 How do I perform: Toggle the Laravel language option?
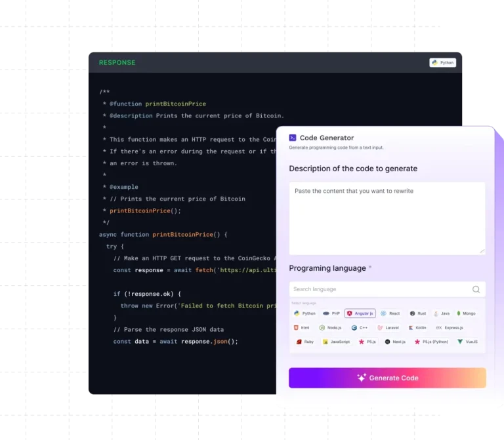[388, 327]
